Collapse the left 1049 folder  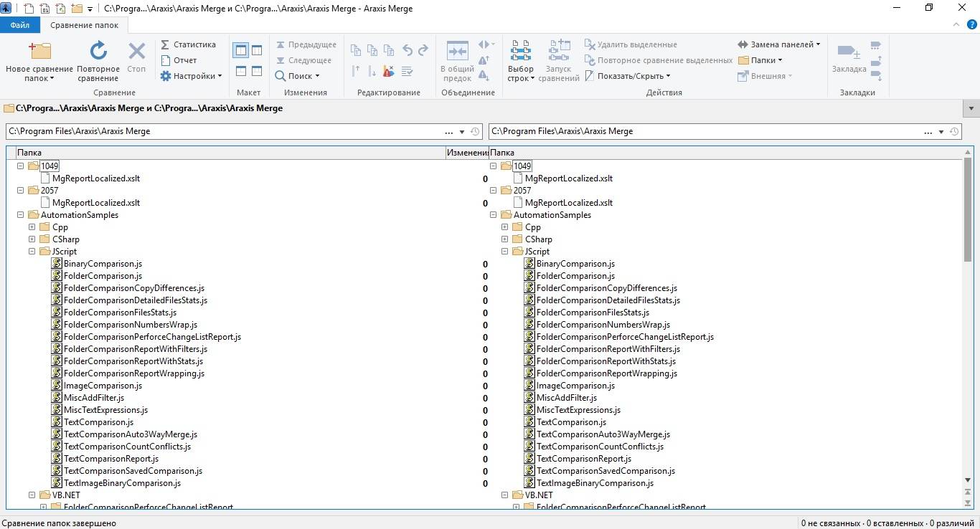(x=20, y=166)
